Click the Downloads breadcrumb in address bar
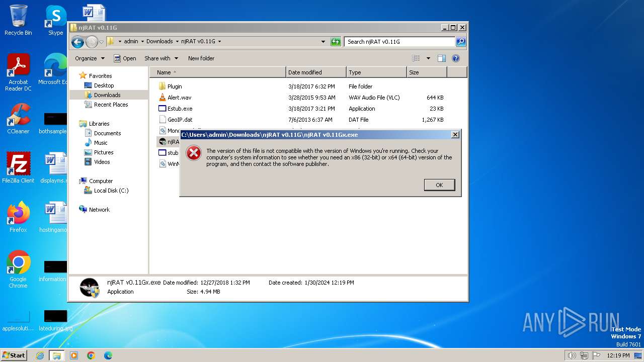This screenshot has width=644, height=362. tap(159, 42)
